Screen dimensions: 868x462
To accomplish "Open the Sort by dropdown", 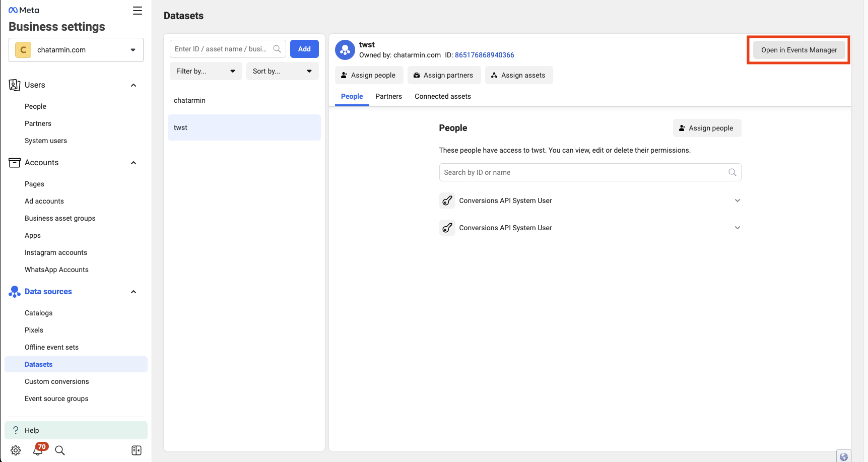I will [x=282, y=71].
